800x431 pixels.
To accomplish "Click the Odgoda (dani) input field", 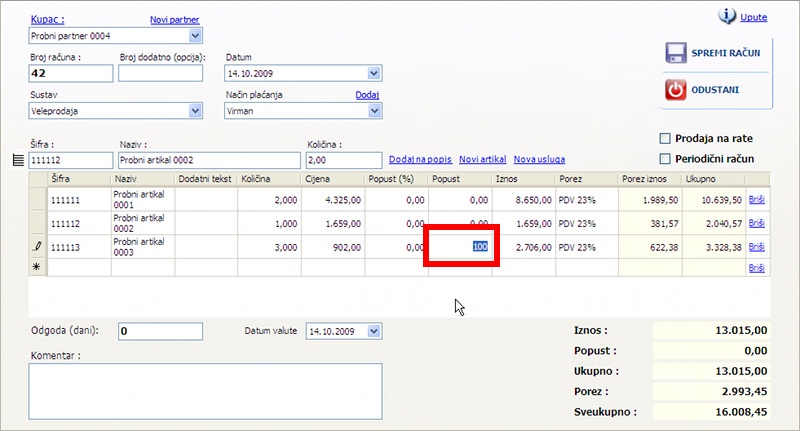I will point(160,331).
